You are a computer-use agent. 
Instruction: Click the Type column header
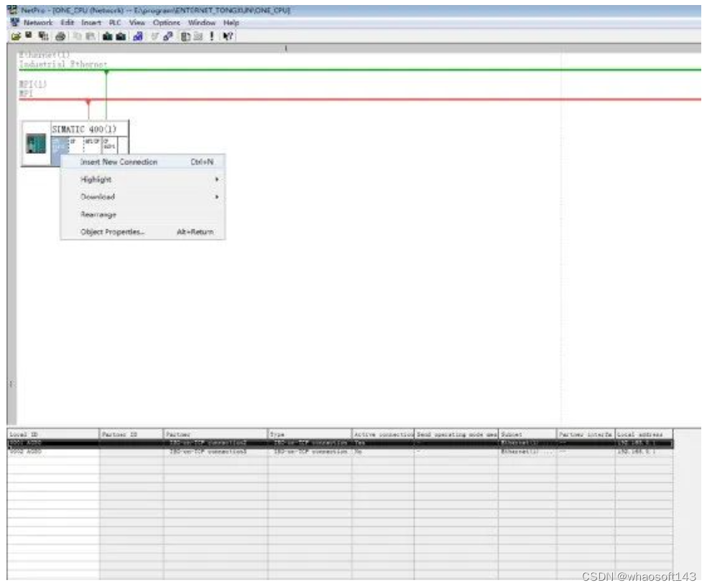pos(309,434)
